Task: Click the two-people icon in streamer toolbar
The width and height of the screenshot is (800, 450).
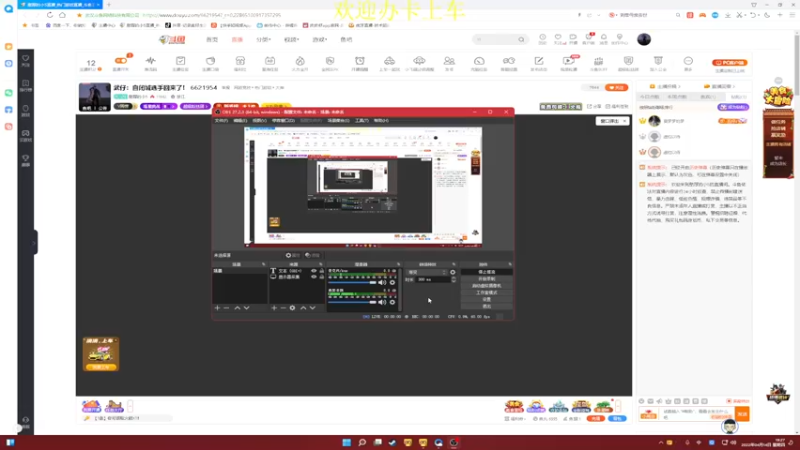Action: pyautogui.click(x=449, y=63)
